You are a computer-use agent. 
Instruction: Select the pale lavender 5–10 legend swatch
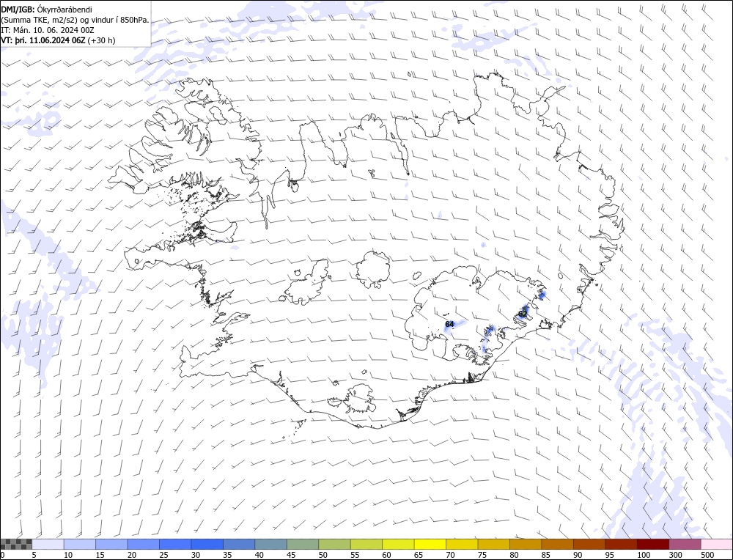point(48,544)
